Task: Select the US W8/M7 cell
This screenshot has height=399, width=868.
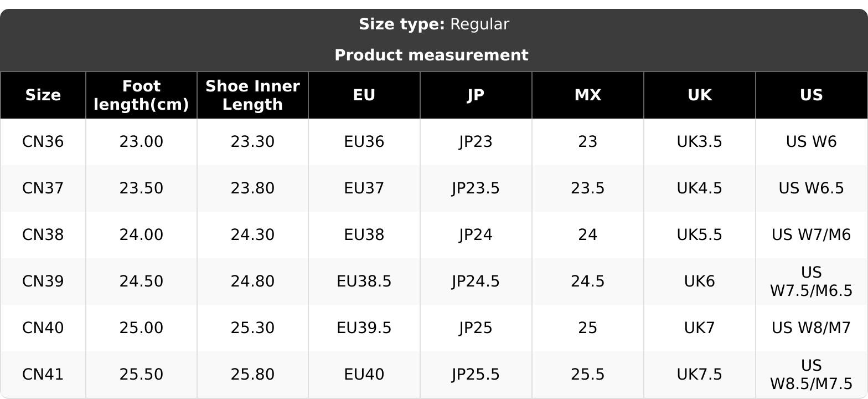Action: pyautogui.click(x=811, y=328)
